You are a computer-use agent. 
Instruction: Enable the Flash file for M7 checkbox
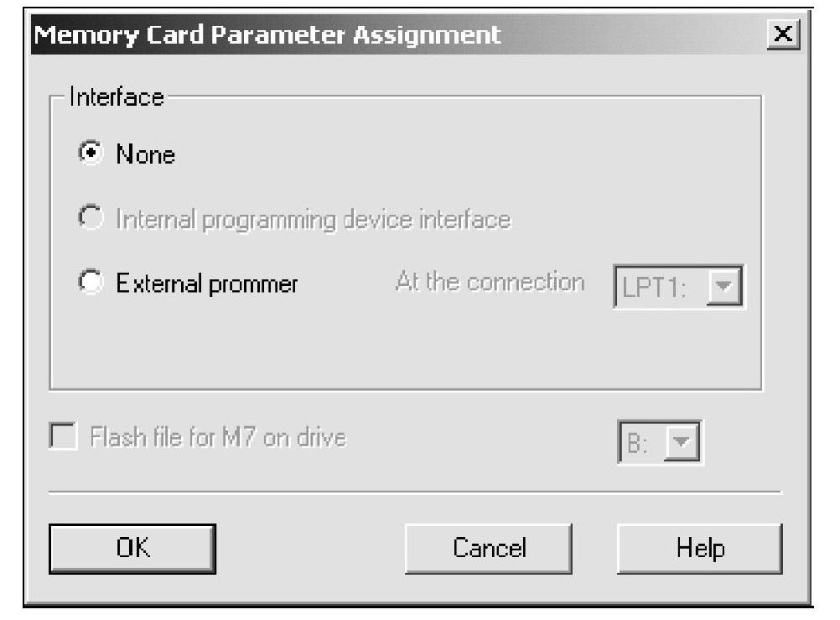point(63,438)
